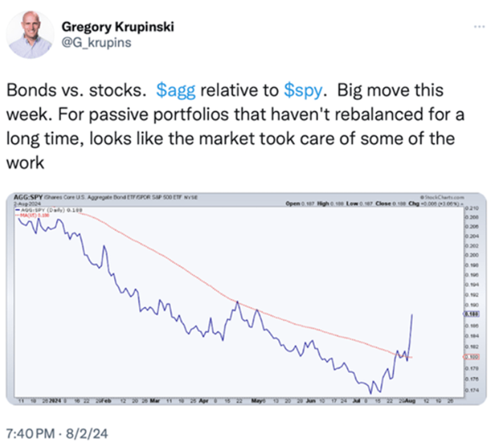
Task: Click the 7:40 PM · 8/2/24 timestamp
Action: coord(57,433)
